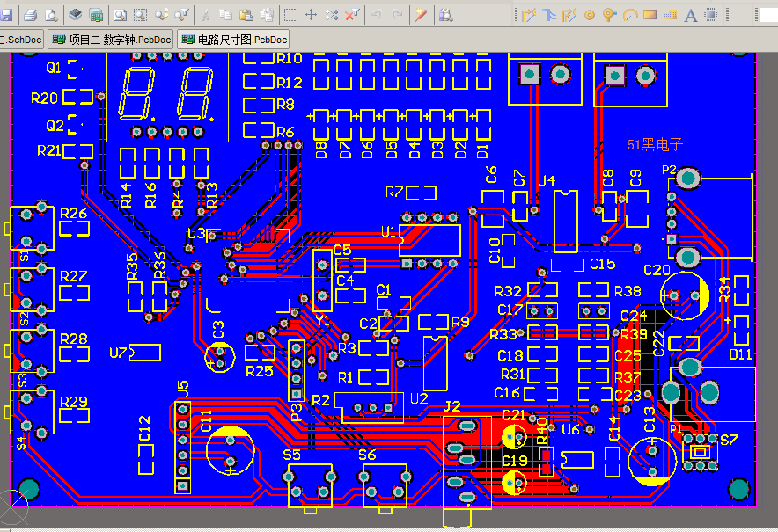The width and height of the screenshot is (778, 532).
Task: Select the U4 designator label
Action: (547, 181)
